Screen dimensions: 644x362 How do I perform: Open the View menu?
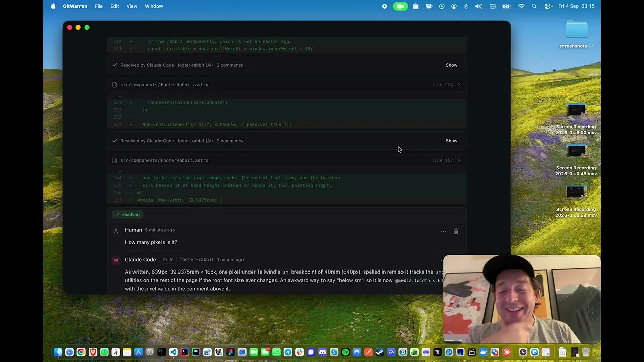132,6
